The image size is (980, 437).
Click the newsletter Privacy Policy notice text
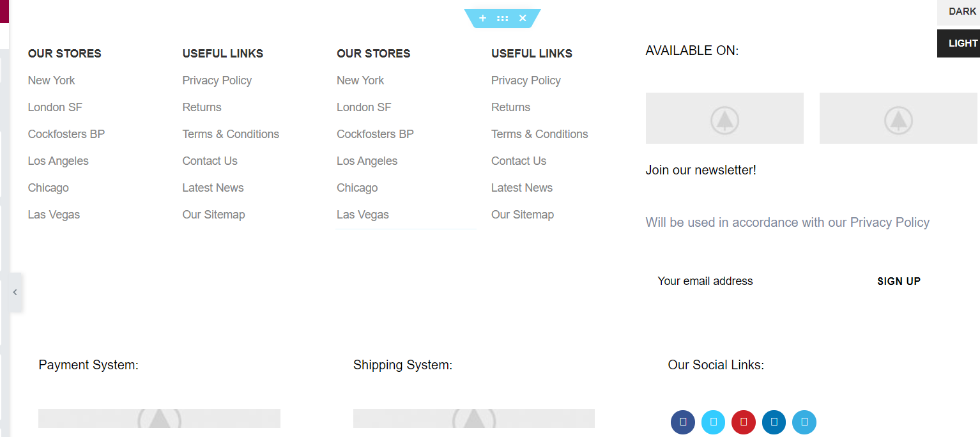pos(787,222)
